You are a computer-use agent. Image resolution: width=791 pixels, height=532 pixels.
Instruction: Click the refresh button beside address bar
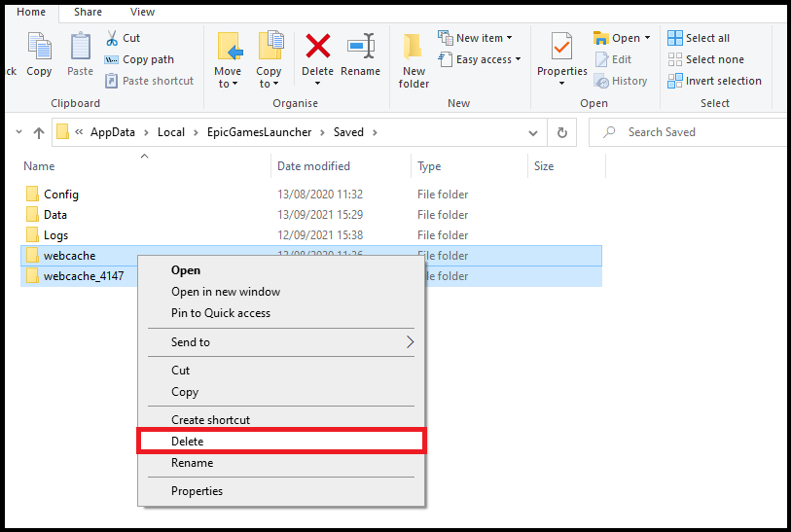(x=561, y=132)
